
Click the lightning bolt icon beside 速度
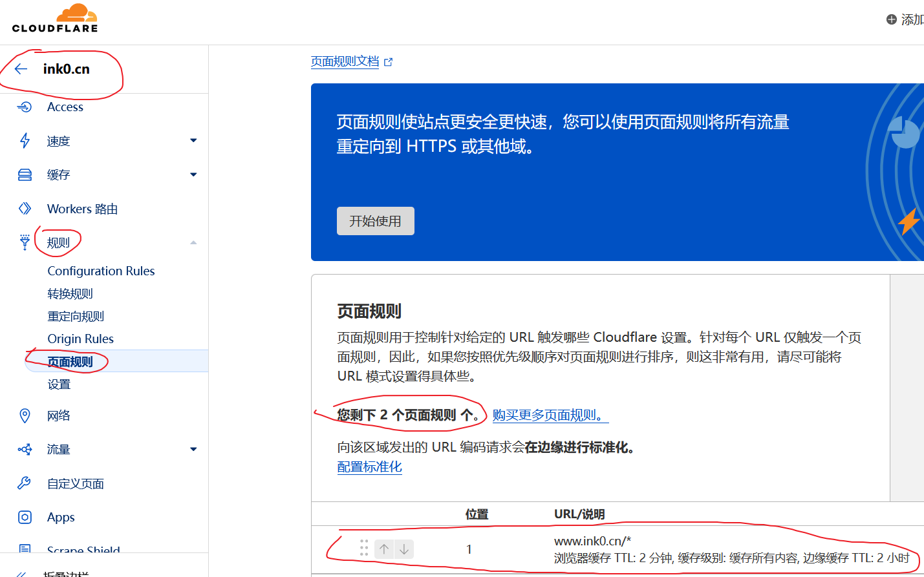[x=25, y=141]
